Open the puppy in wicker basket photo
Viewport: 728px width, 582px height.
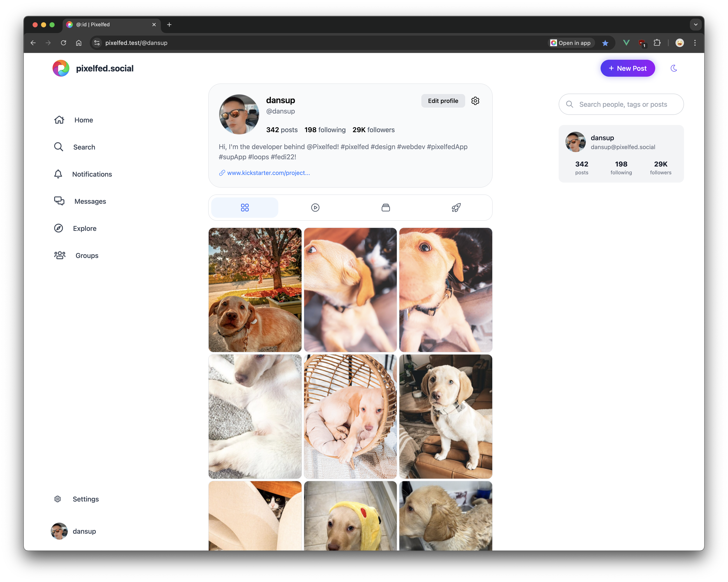[350, 416]
